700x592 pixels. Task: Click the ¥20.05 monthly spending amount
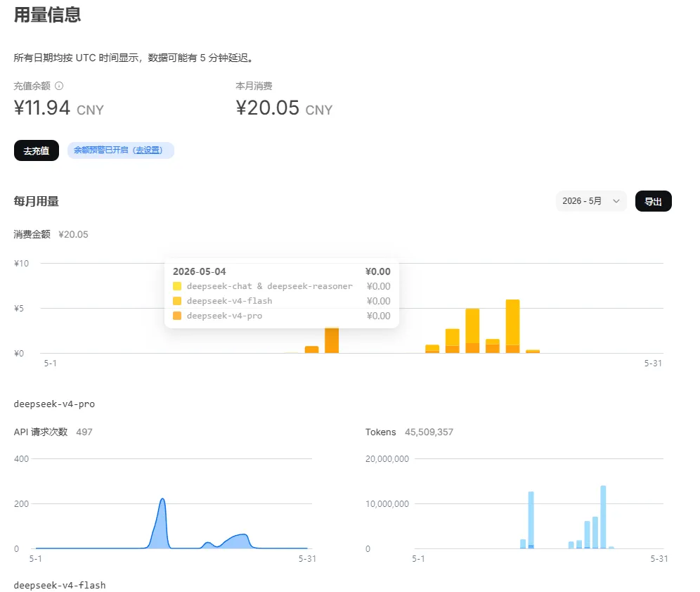click(x=267, y=108)
